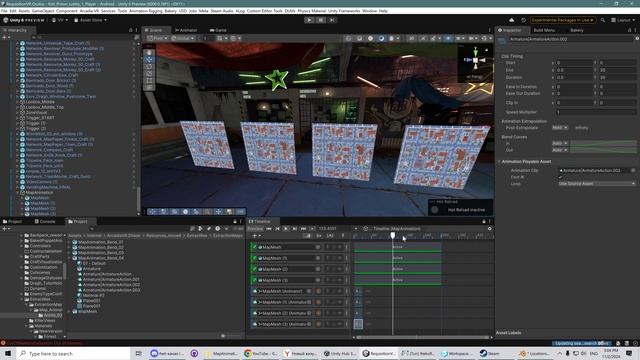Select the Rotate tool in Scene tools

(149, 67)
